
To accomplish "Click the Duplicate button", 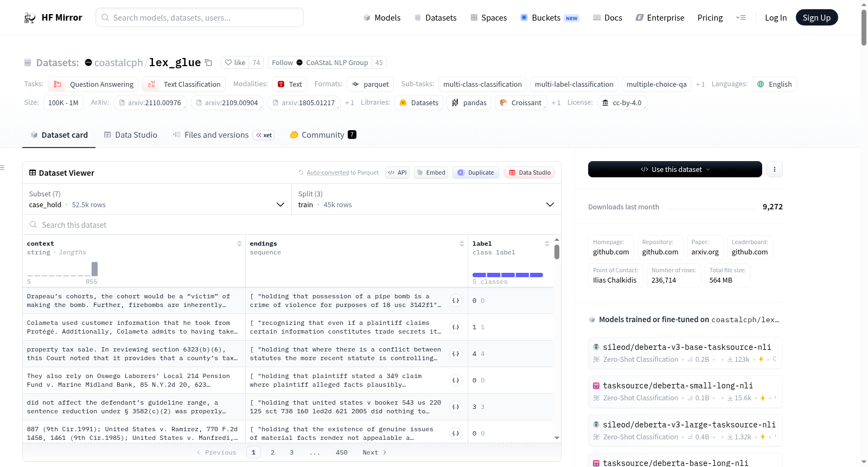I will (476, 172).
